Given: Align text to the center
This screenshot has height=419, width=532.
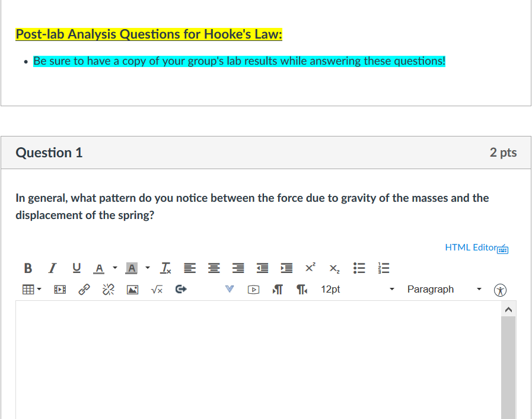Looking at the screenshot, I should 214,268.
